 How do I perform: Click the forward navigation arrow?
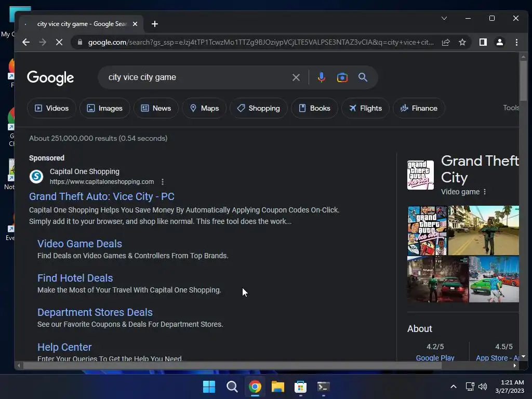[43, 42]
